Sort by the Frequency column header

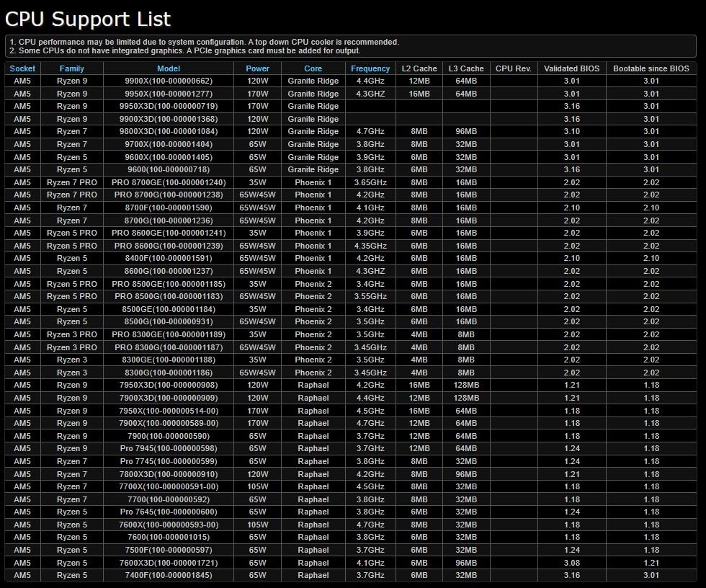pos(370,68)
